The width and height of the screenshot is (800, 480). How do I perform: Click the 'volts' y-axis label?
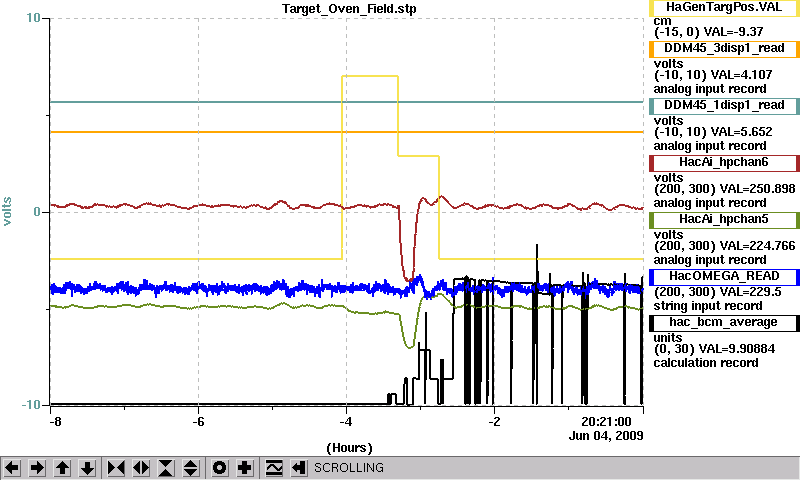tap(7, 211)
